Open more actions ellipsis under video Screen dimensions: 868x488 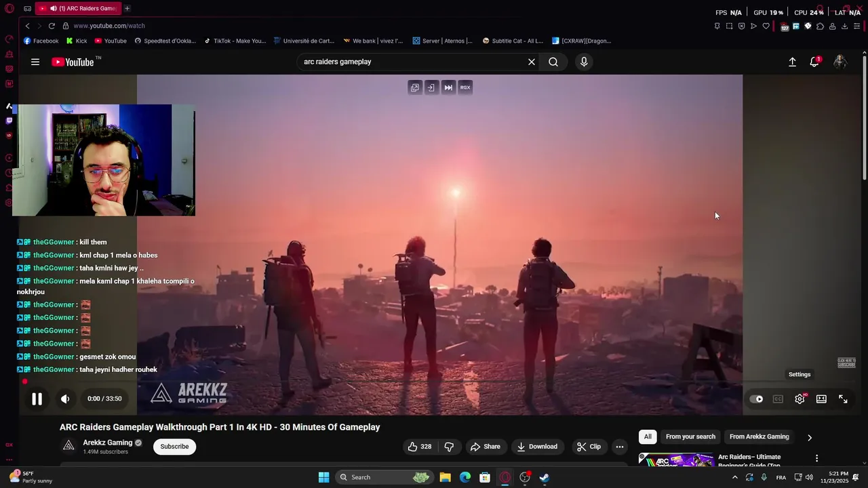point(619,447)
